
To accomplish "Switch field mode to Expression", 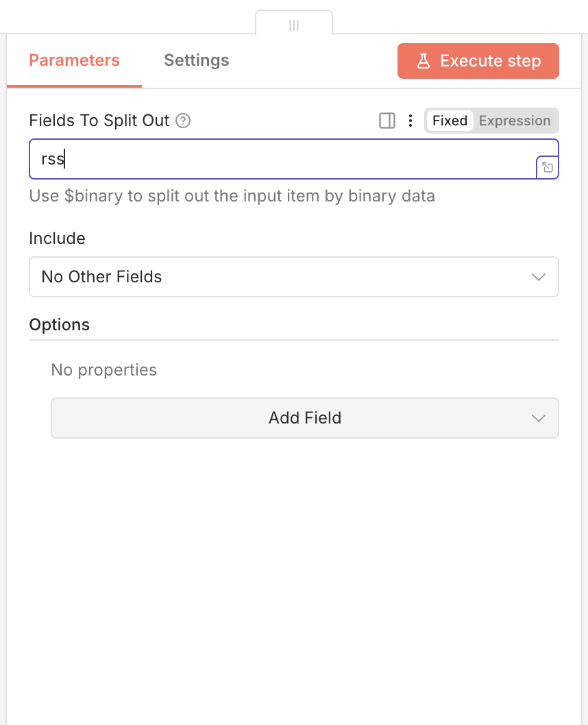I will pos(515,121).
